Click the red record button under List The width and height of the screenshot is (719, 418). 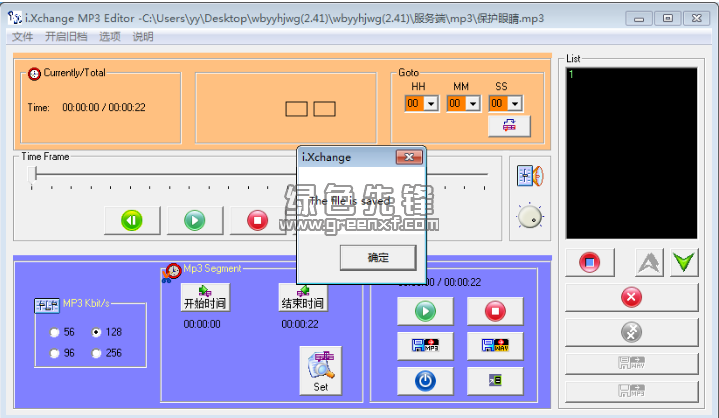(x=590, y=263)
